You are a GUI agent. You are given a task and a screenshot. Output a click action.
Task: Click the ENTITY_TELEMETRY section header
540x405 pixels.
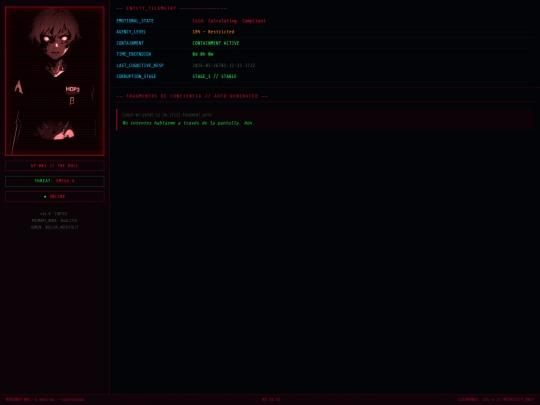click(172, 8)
